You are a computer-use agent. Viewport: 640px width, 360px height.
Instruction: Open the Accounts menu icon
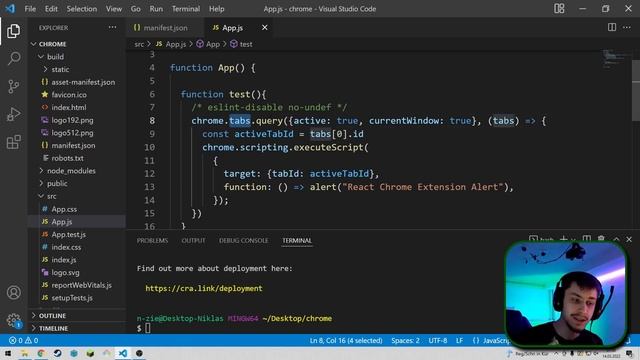click(13, 292)
